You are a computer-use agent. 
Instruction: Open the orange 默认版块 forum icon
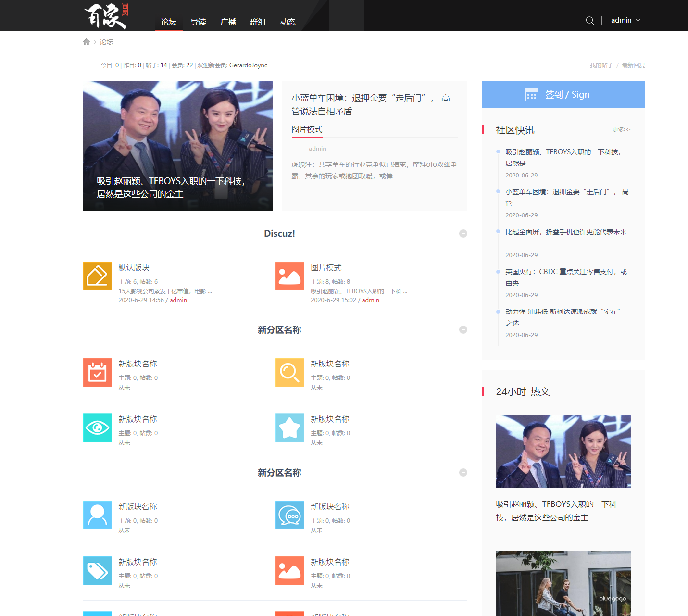97,276
